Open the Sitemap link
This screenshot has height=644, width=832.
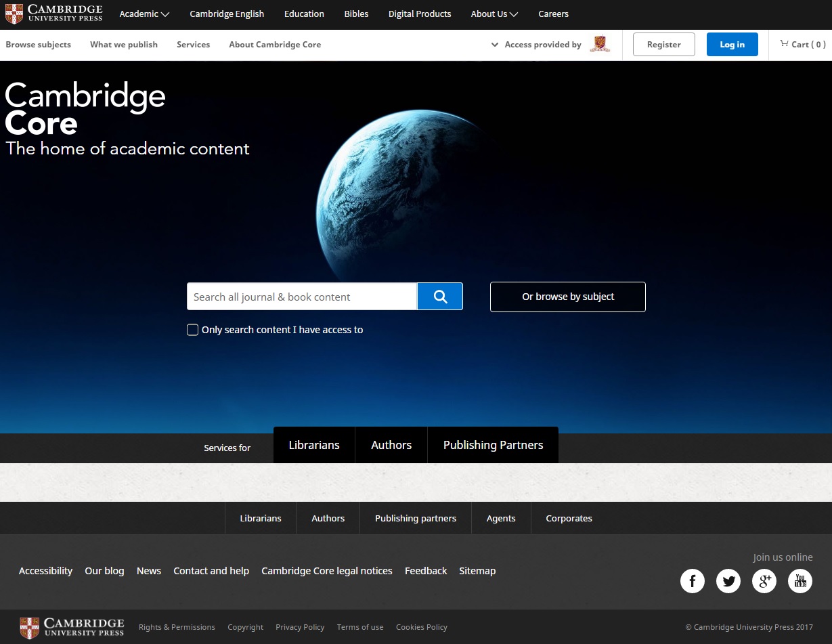(x=477, y=571)
